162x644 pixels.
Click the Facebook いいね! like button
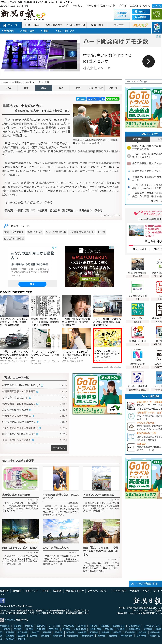[x=93, y=99]
